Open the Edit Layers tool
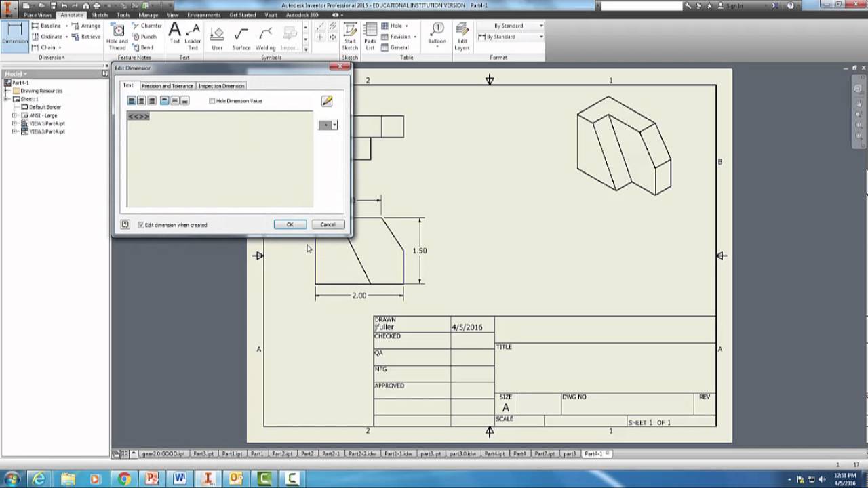 coord(462,37)
